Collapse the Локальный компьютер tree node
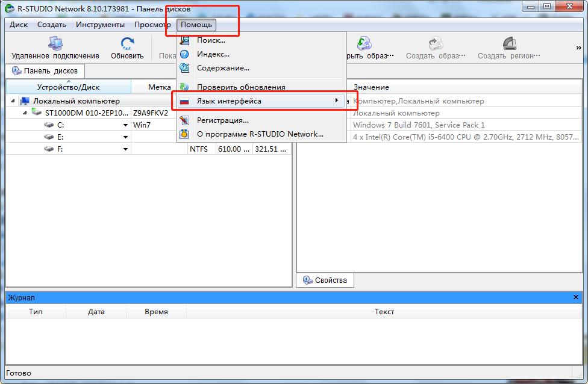Viewport: 588px width, 384px height. (x=13, y=101)
